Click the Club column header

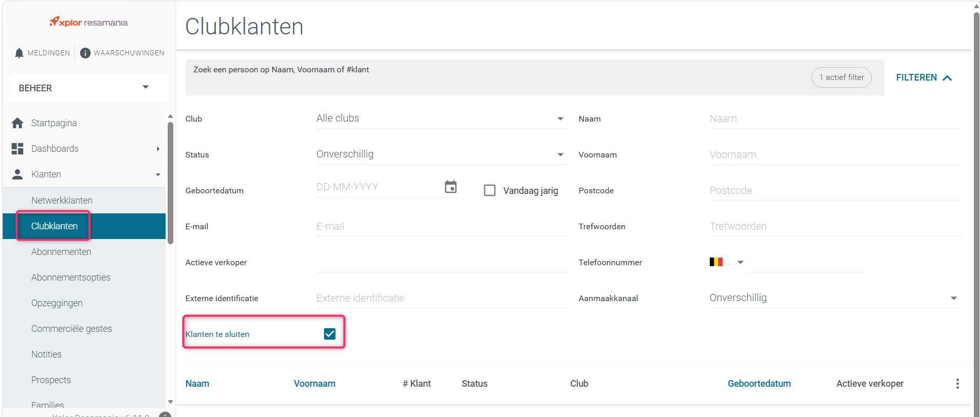coord(579,384)
